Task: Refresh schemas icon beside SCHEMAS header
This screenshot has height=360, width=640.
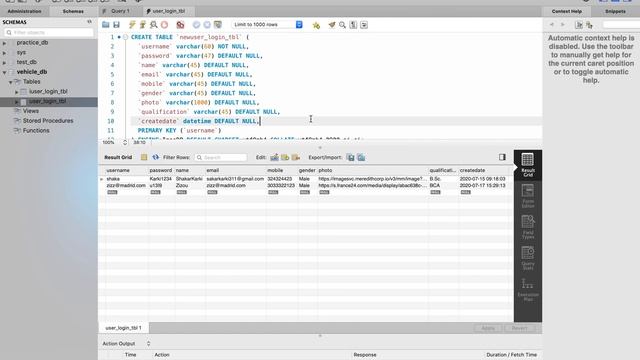Action: coord(89,22)
